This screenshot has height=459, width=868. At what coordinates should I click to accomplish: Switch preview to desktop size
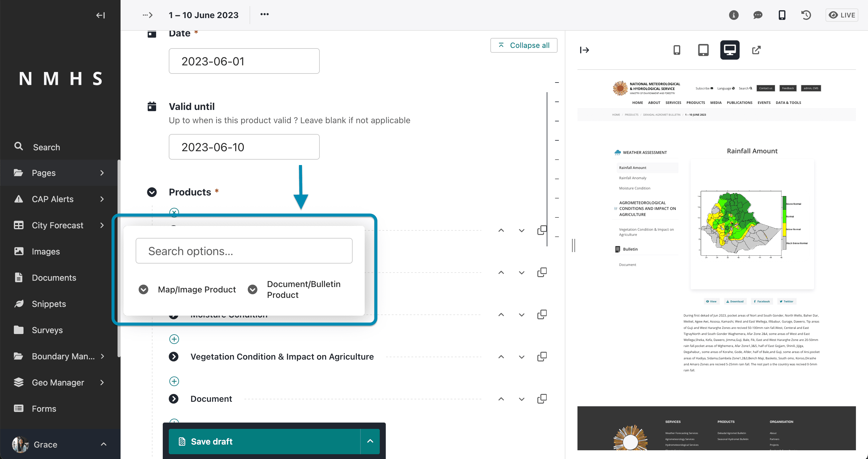pyautogui.click(x=730, y=50)
